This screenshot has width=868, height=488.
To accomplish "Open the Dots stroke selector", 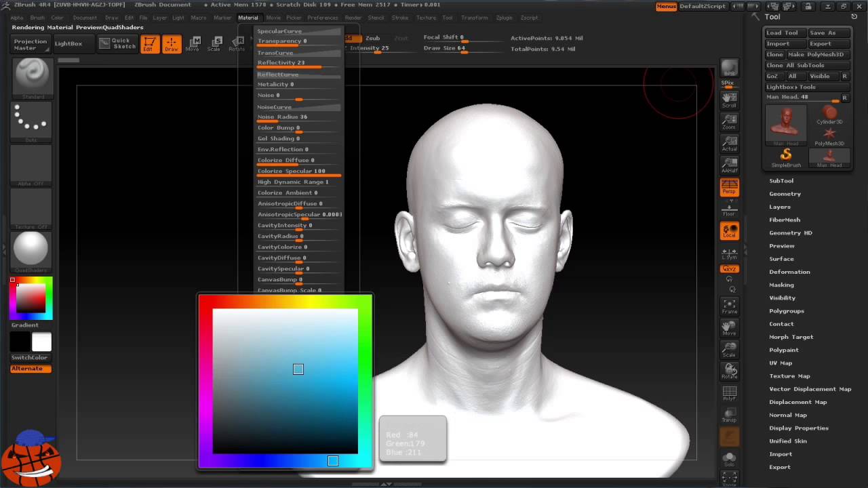I will [x=31, y=122].
